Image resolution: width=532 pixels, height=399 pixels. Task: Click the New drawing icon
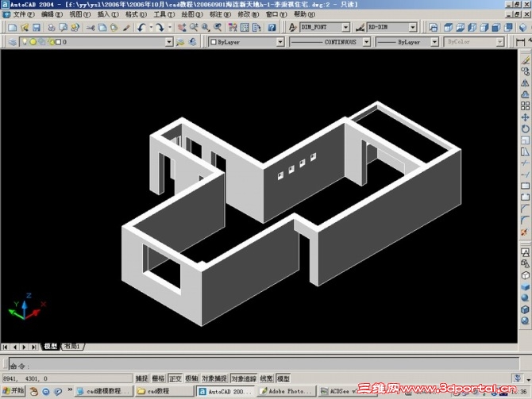click(x=12, y=28)
